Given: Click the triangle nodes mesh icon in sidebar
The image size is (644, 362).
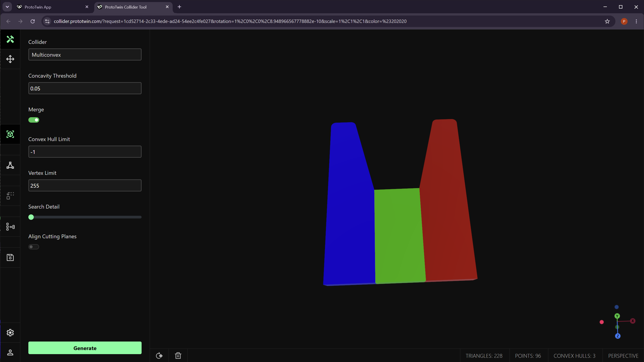Looking at the screenshot, I should pyautogui.click(x=10, y=165).
